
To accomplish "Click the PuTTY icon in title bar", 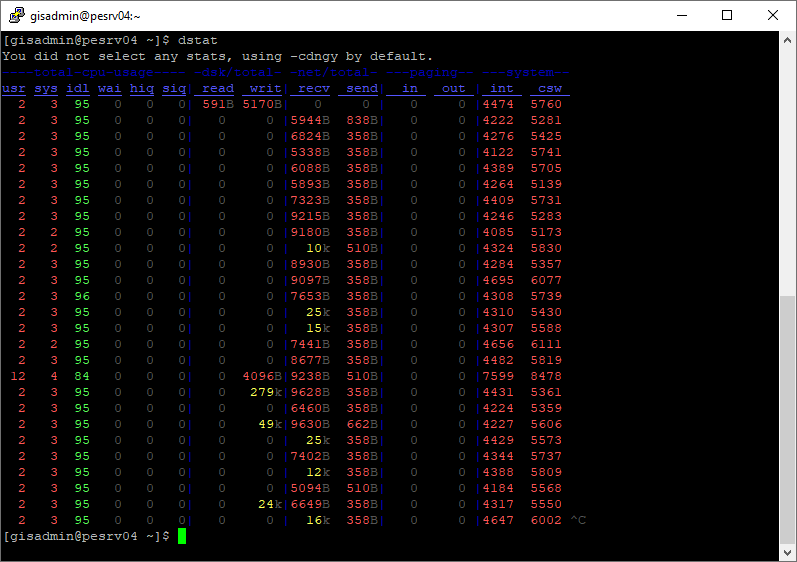I will [x=16, y=15].
